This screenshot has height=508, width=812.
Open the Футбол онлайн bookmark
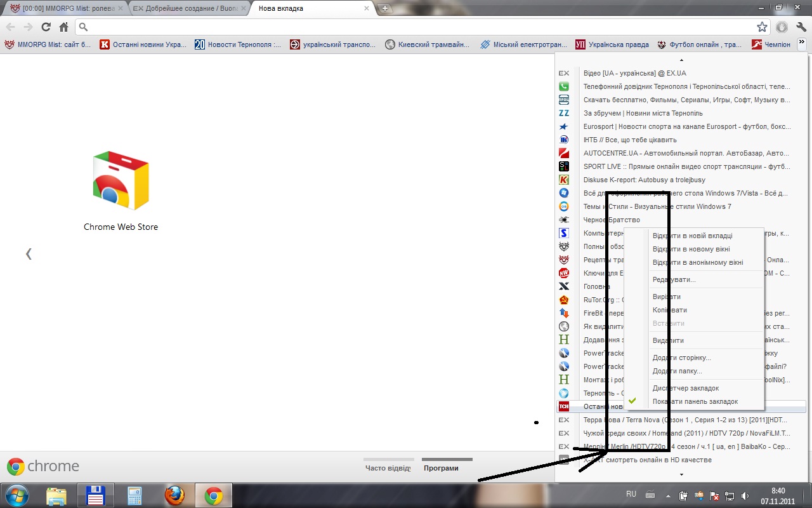699,44
